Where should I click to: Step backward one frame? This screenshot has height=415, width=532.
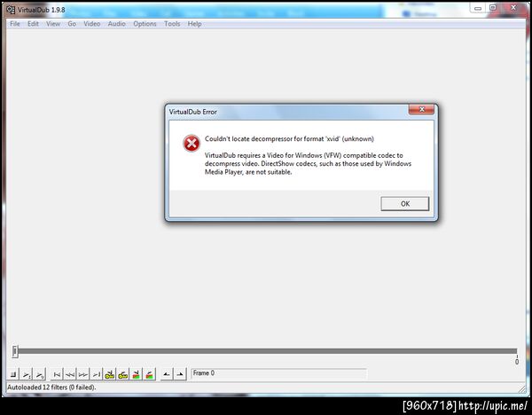[x=70, y=374]
